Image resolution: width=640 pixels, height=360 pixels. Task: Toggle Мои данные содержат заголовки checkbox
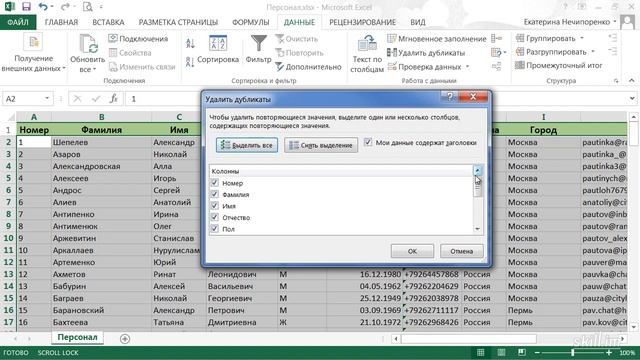(368, 142)
